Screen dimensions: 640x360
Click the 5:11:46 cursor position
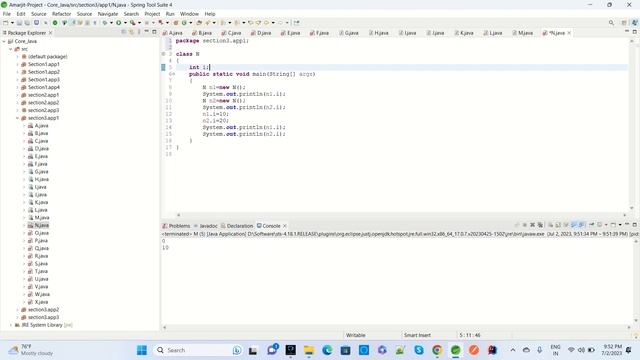click(x=470, y=335)
